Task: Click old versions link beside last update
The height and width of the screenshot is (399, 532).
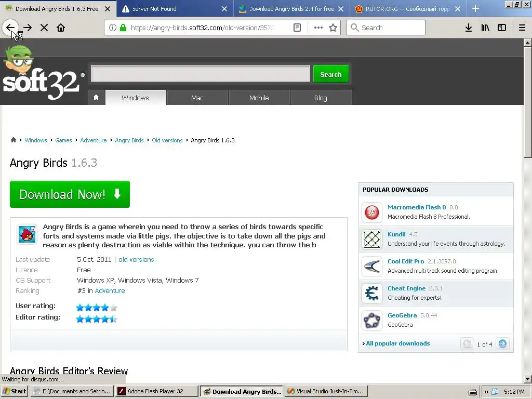Action: (x=136, y=260)
